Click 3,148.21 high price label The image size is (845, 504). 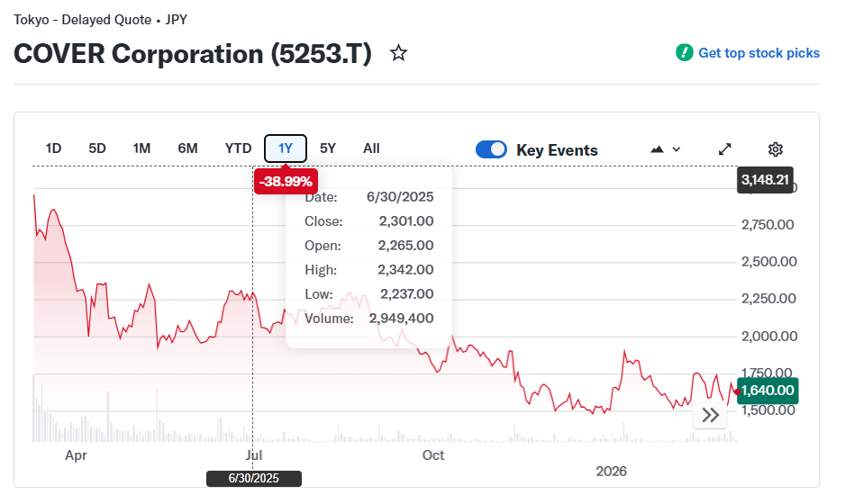tap(765, 180)
